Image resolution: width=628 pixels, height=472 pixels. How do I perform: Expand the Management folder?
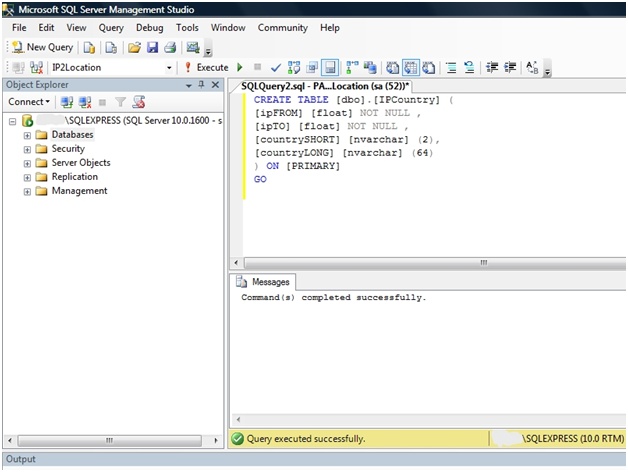[x=27, y=192]
